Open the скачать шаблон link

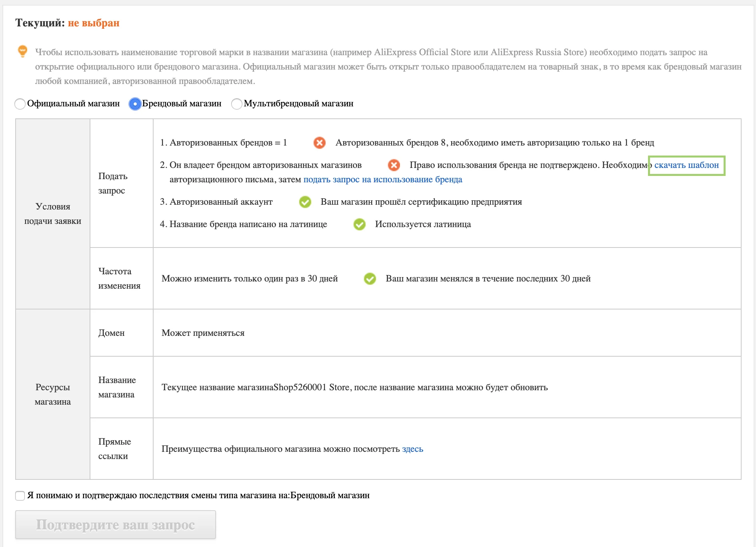[x=686, y=165]
